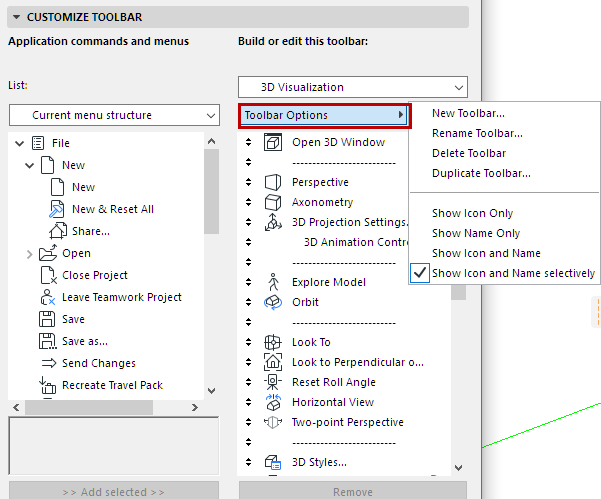Click the Look To icon
This screenshot has height=499, width=601.
(x=273, y=342)
